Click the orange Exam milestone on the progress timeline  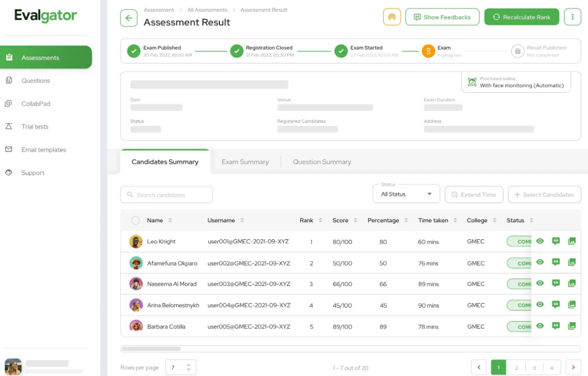[x=428, y=51]
